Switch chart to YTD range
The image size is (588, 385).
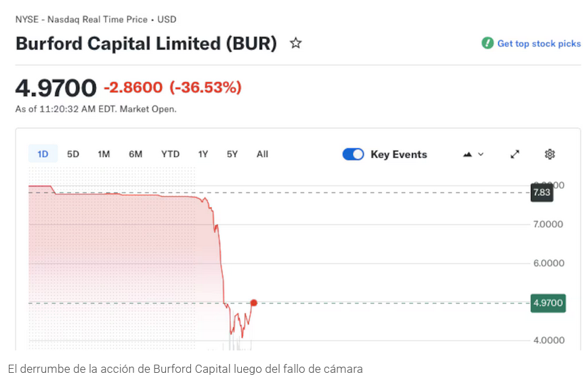[x=170, y=155]
